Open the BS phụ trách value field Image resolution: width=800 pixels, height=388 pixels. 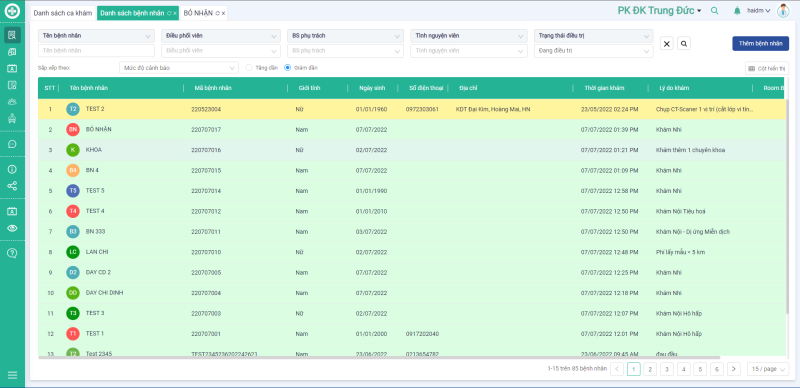345,51
